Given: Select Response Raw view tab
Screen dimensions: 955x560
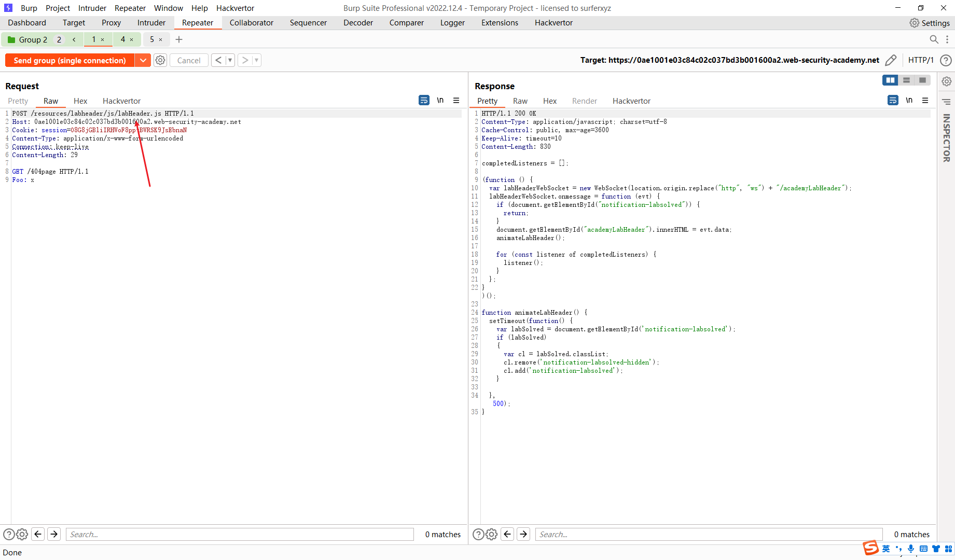Looking at the screenshot, I should [x=520, y=101].
